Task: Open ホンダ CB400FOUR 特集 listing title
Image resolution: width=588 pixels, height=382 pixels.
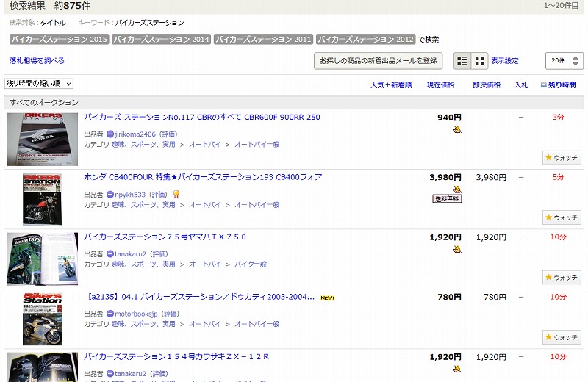Action: click(x=203, y=177)
